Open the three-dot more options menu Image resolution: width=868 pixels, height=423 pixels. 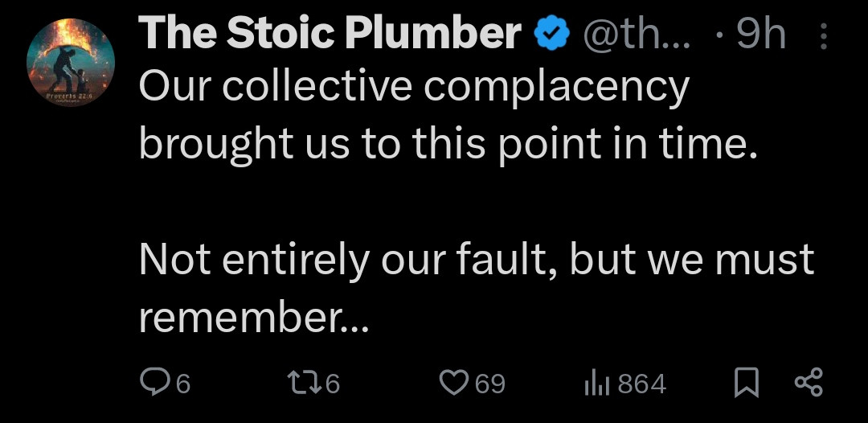pyautogui.click(x=821, y=36)
